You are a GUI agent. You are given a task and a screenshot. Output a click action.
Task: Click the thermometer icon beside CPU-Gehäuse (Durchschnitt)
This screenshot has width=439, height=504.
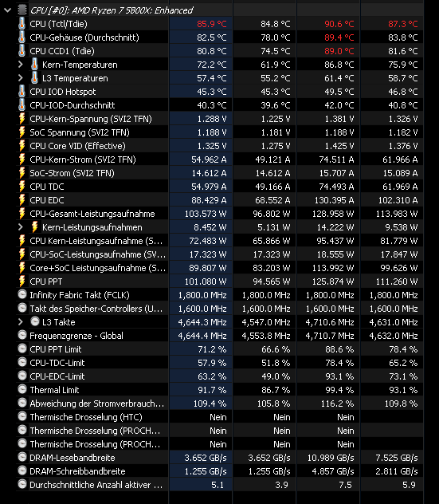[x=22, y=37]
